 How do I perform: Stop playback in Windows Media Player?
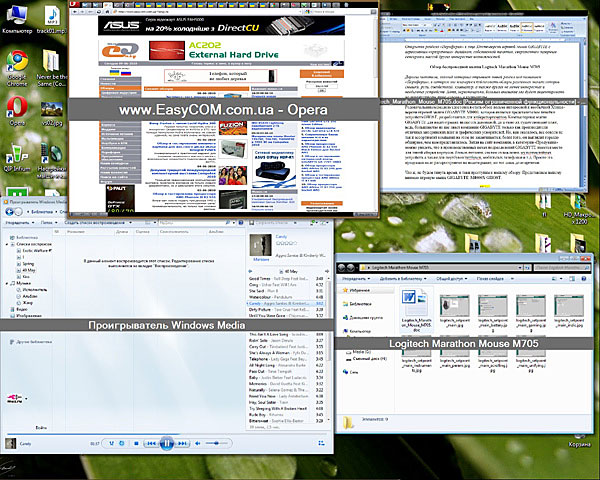click(x=136, y=443)
